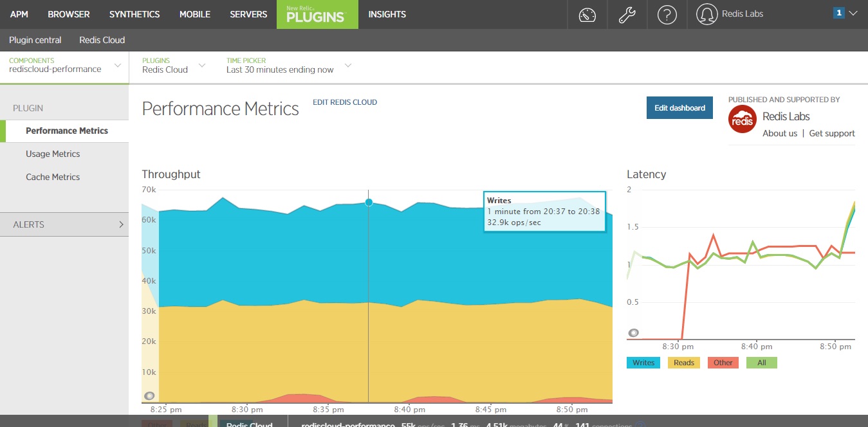Open the Time Picker dropdown
868x427 pixels.
(289, 66)
